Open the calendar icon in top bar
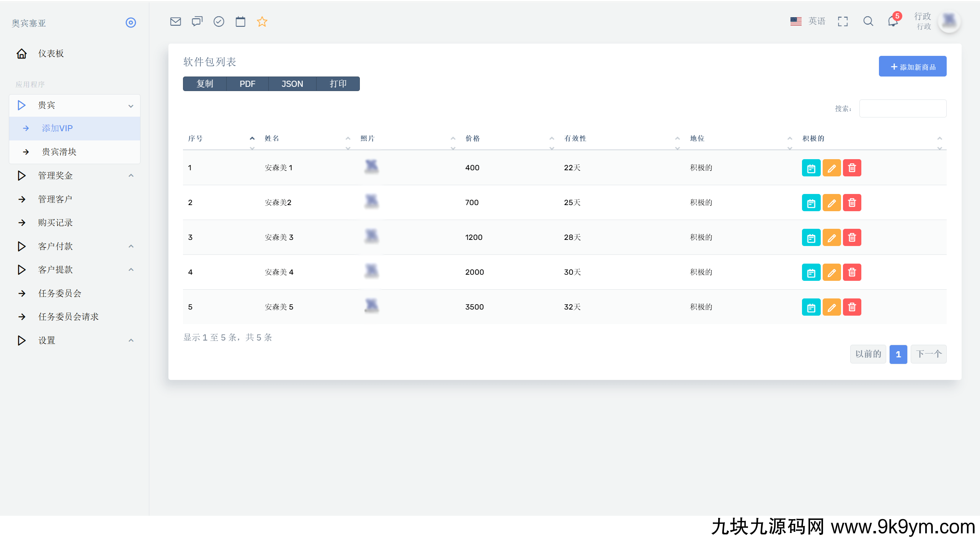This screenshot has width=980, height=541. point(240,21)
